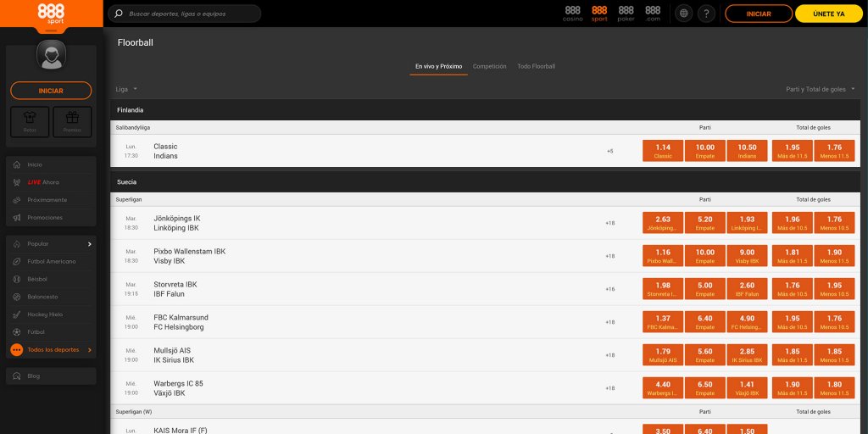868x434 pixels.
Task: Expand Popular sports menu
Action: pos(51,243)
